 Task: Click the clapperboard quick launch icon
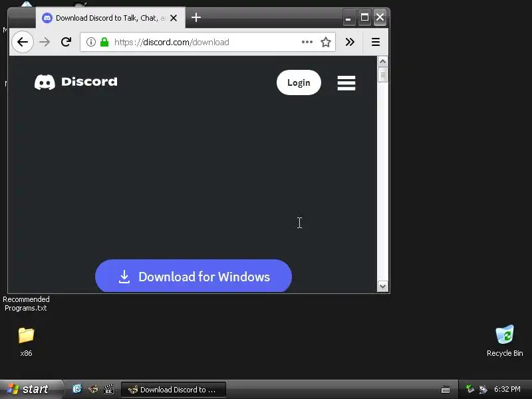tap(108, 389)
